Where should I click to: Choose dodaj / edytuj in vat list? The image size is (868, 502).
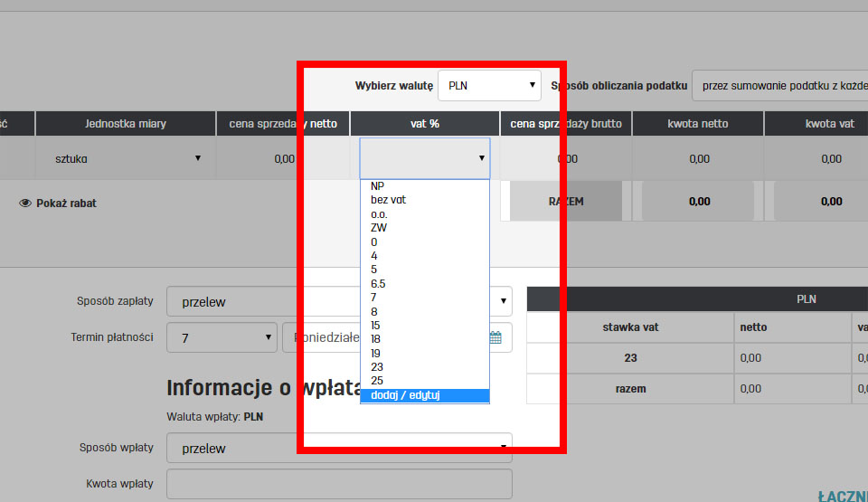click(425, 395)
